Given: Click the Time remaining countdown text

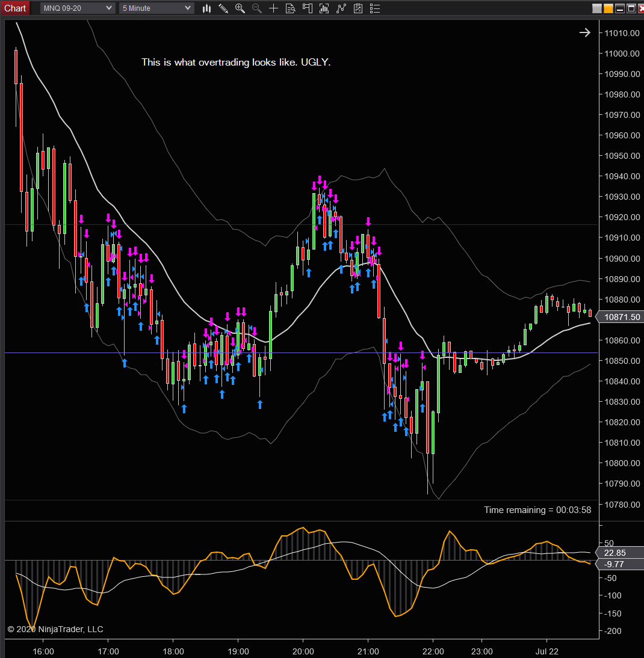Looking at the screenshot, I should tap(537, 510).
